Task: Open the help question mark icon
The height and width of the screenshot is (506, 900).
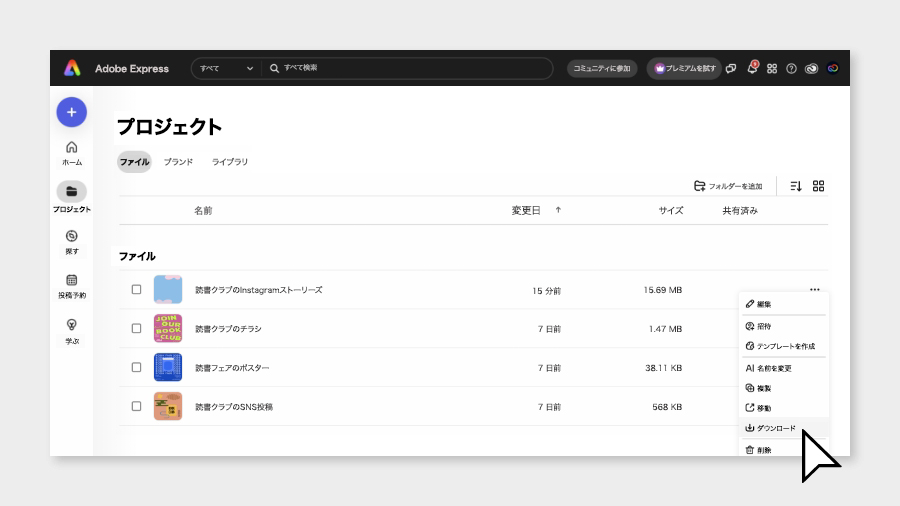Action: coord(792,68)
